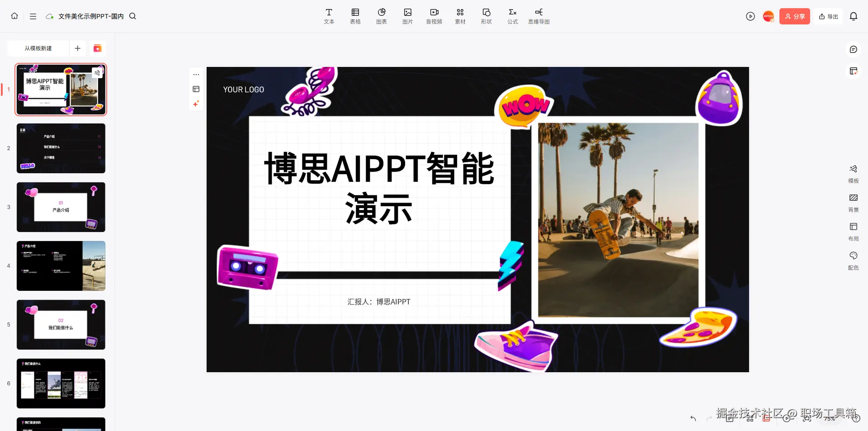Click the red 分享 share button
The height and width of the screenshot is (431, 868).
point(795,16)
